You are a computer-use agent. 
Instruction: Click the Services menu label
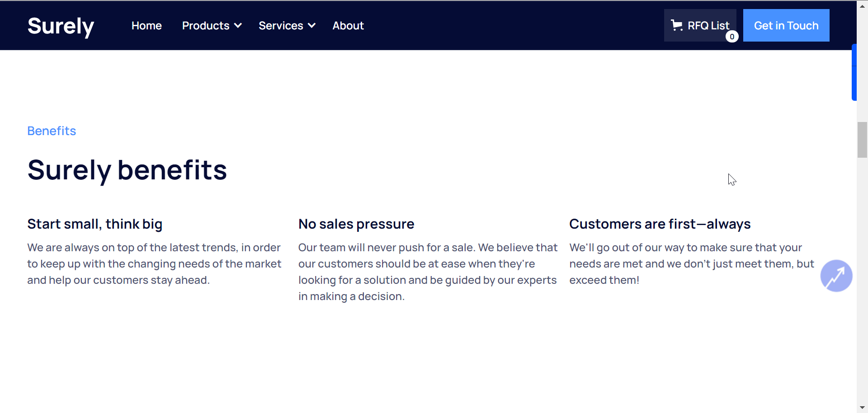pyautogui.click(x=281, y=26)
